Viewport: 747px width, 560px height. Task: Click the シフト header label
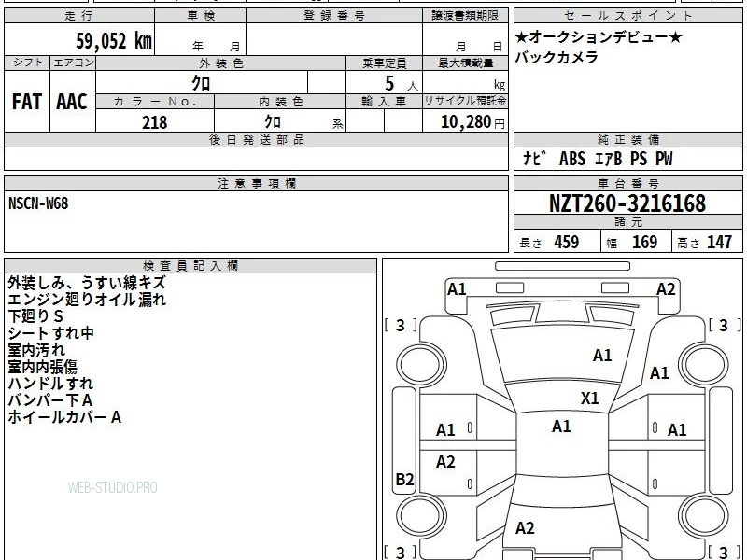(27, 63)
